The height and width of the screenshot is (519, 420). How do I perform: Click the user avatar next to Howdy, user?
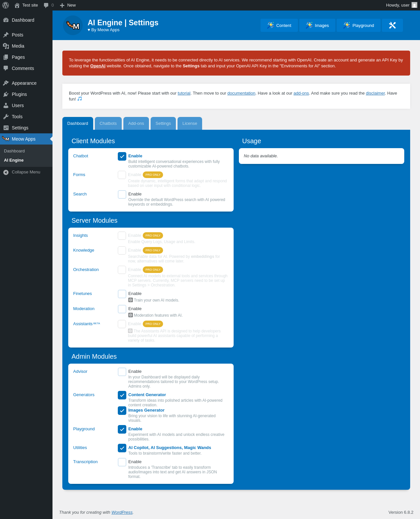tap(414, 5)
